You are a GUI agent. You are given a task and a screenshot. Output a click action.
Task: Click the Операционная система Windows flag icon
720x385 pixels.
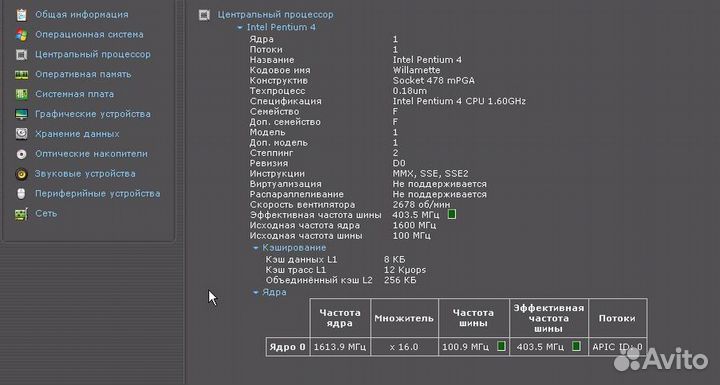click(21, 34)
